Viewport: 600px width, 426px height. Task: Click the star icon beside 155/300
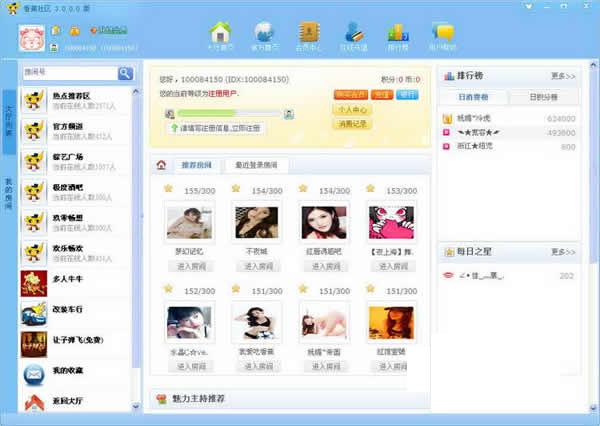click(x=168, y=188)
